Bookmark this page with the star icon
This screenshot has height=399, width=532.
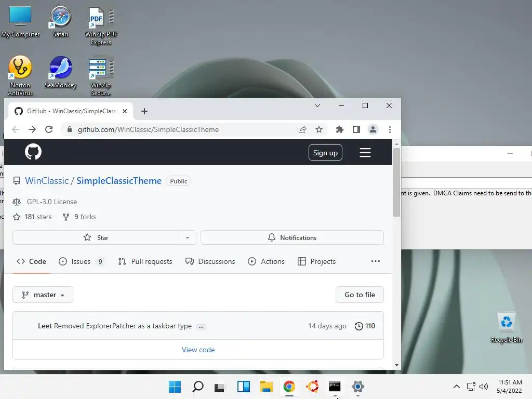pyautogui.click(x=319, y=129)
